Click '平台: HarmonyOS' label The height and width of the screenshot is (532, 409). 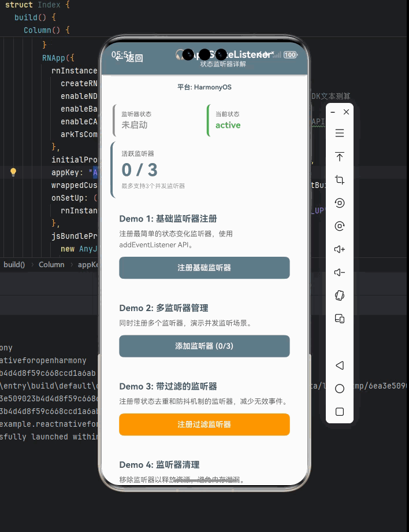[x=204, y=87]
